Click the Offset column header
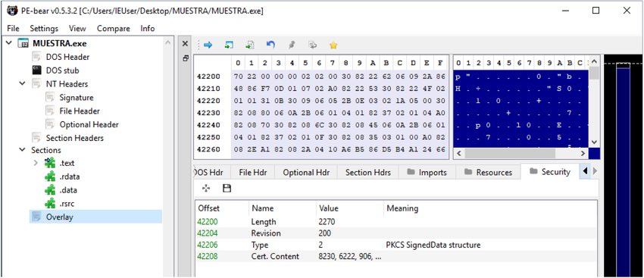 [x=222, y=208]
